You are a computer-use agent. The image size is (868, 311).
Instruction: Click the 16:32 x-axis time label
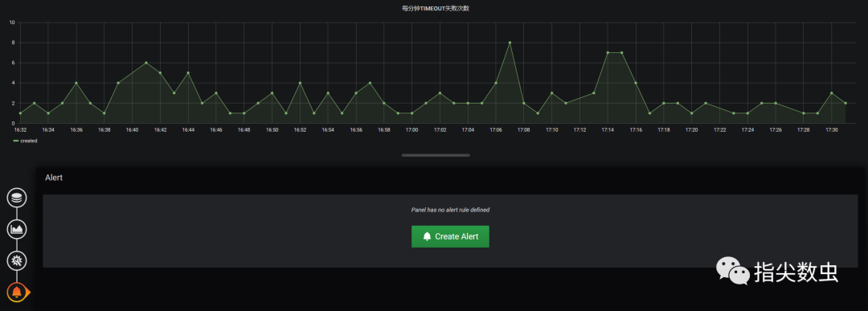(20, 129)
